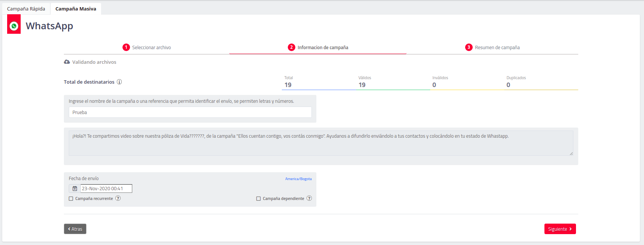Click the Inválidos count value
The width and height of the screenshot is (644, 245).
tap(434, 85)
